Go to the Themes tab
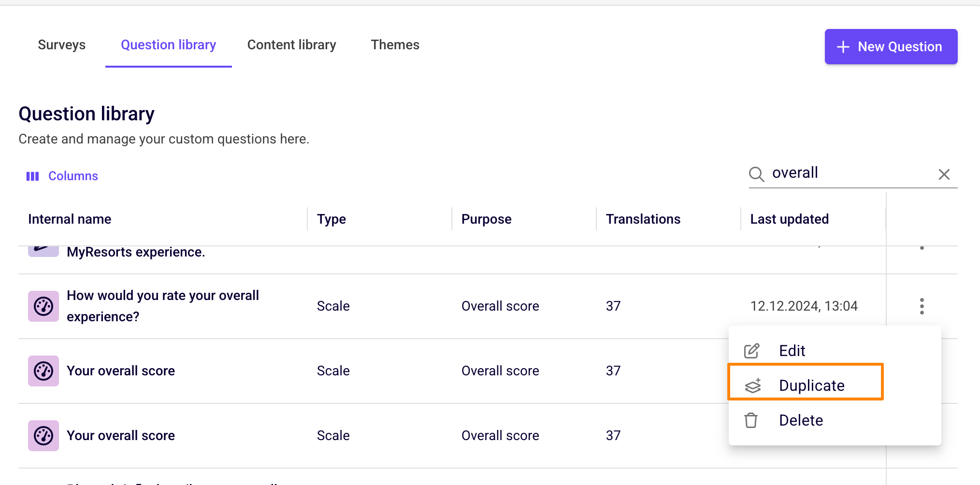The width and height of the screenshot is (980, 485). tap(395, 45)
